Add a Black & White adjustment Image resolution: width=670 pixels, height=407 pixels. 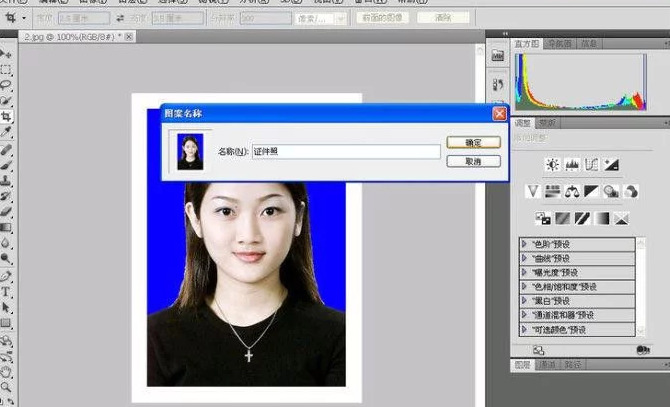point(592,191)
